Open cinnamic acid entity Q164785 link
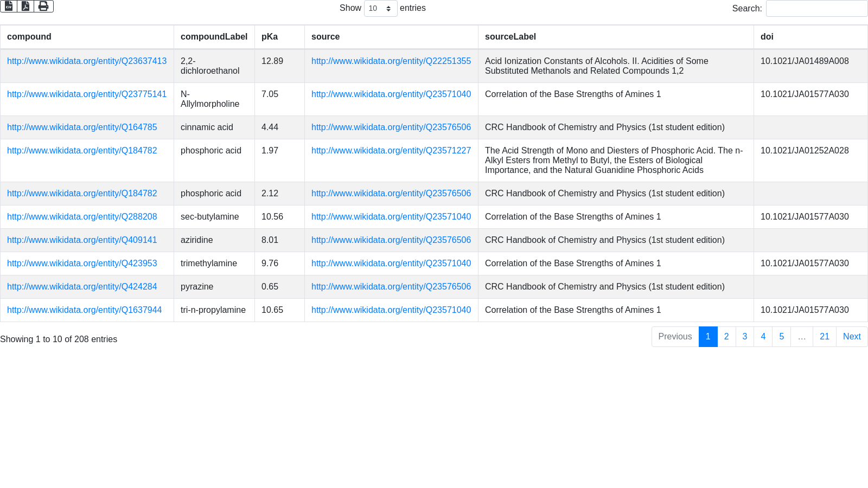The image size is (868, 488). (82, 127)
